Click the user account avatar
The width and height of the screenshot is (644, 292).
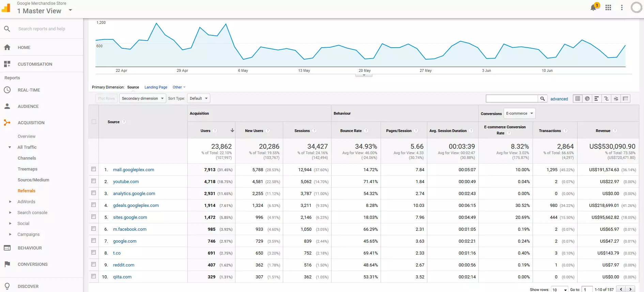point(637,7)
